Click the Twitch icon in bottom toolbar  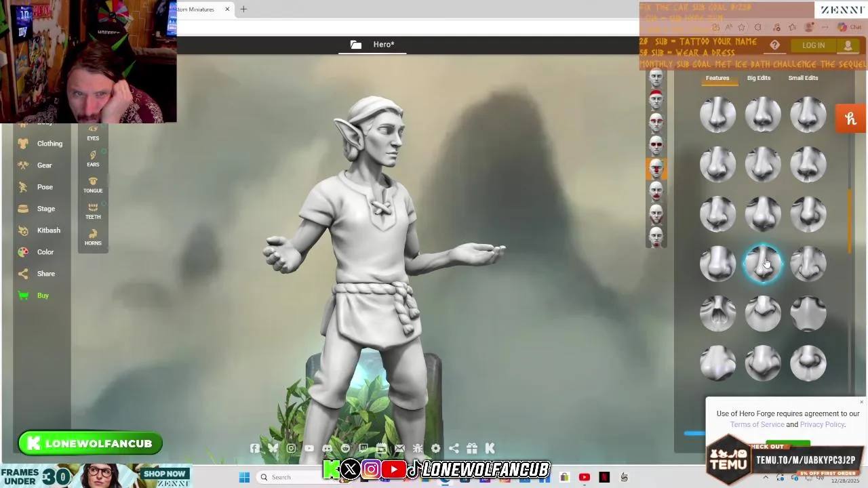tap(363, 448)
